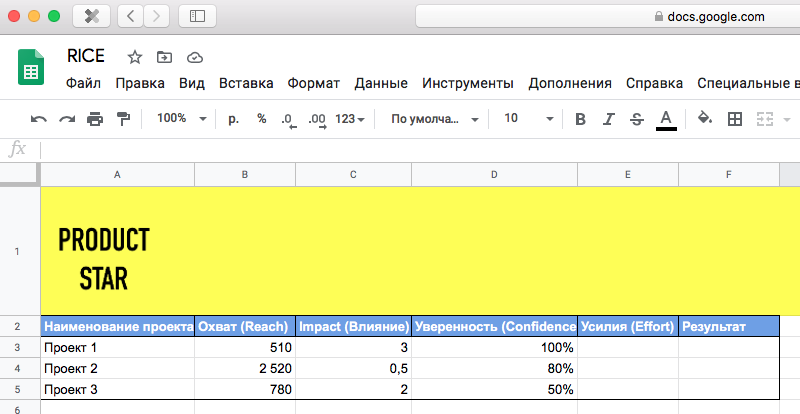800x414 pixels.
Task: Select header cell 'Охват (Reach)'
Action: point(245,326)
